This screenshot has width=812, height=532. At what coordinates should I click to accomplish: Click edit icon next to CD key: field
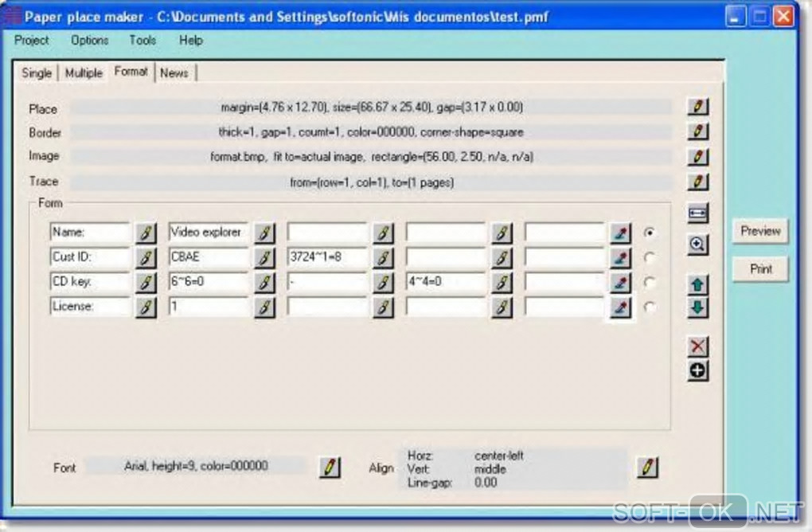tap(146, 282)
